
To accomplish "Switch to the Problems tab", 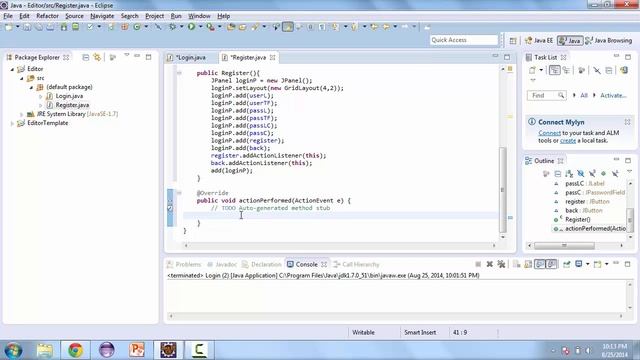I will pos(184,264).
